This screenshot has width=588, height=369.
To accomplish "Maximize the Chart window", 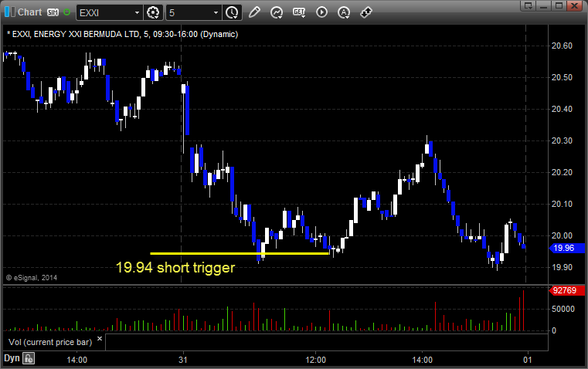I will point(559,5).
